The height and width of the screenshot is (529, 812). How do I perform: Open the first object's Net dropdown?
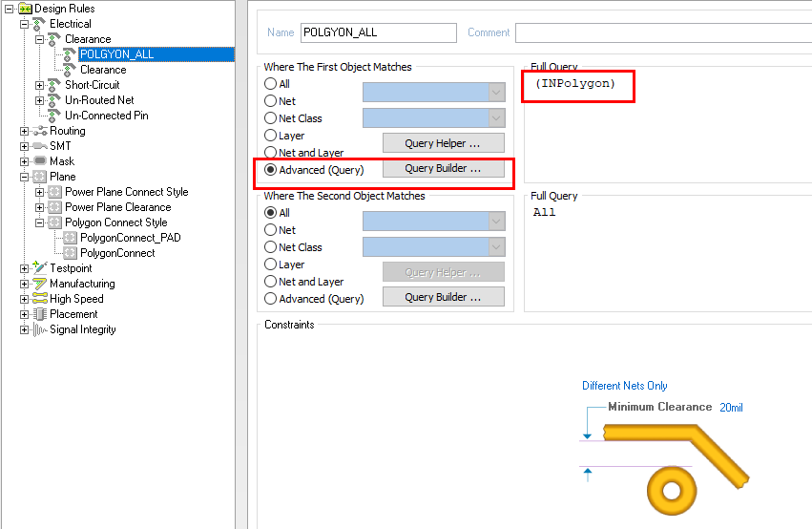[x=495, y=101]
